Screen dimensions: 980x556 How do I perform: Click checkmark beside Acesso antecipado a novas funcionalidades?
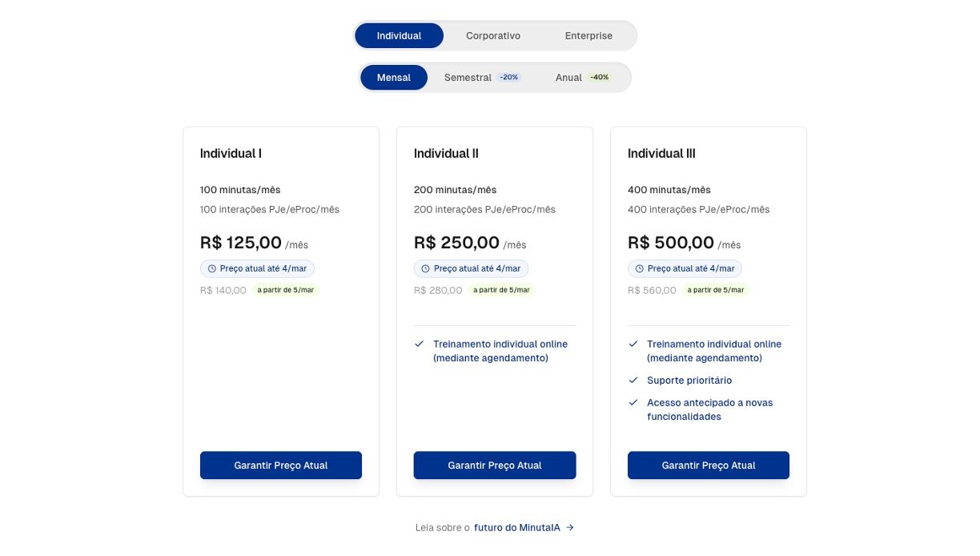coord(633,403)
